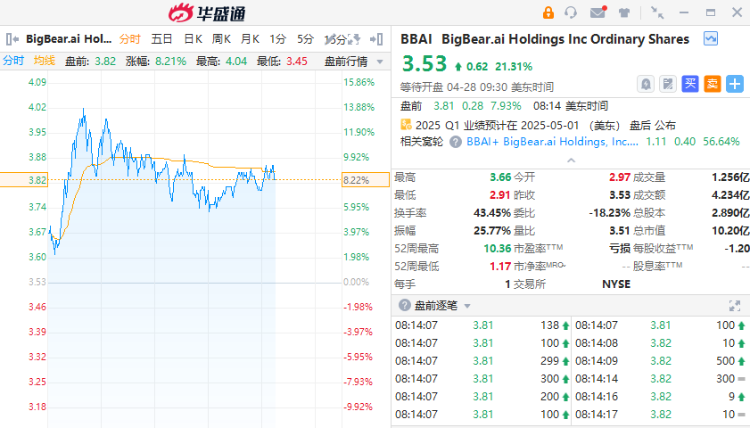Open chart icon next to stock name
The height and width of the screenshot is (428, 750).
point(710,39)
